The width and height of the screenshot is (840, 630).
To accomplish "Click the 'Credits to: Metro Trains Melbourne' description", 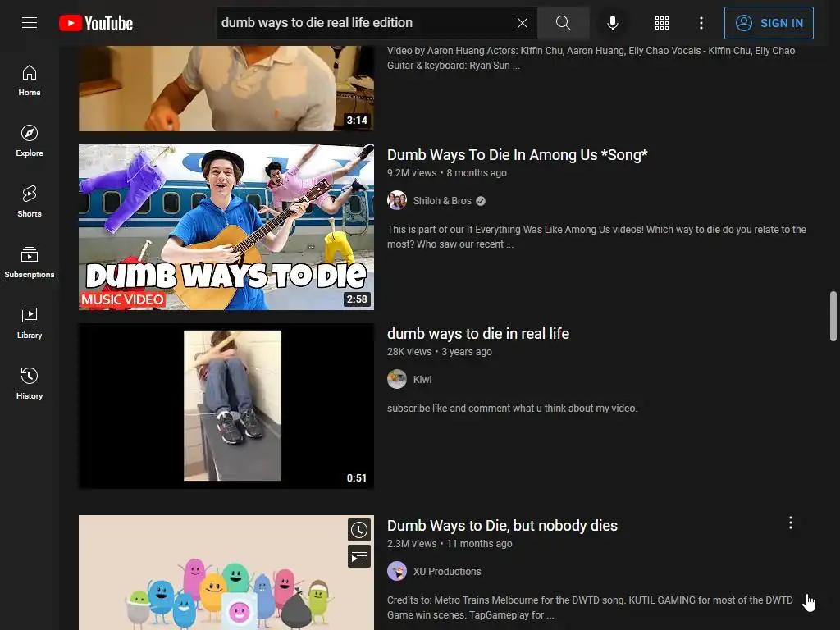I will pos(590,608).
